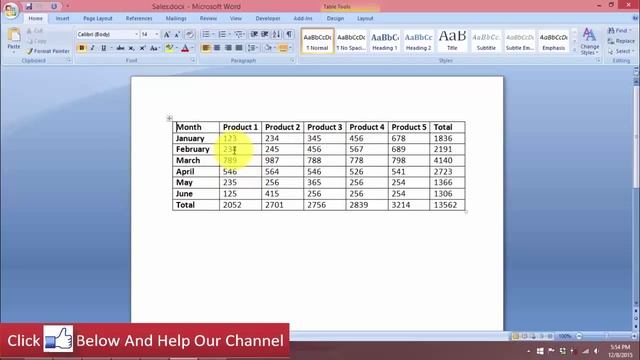Click the Clear Formatting icon
The height and width of the screenshot is (360, 640).
(189, 35)
